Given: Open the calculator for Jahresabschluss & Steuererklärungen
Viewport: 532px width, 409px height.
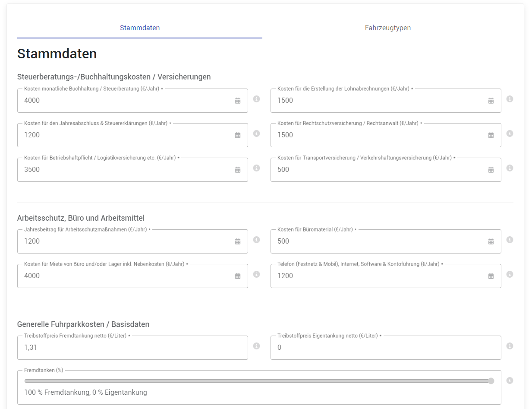Looking at the screenshot, I should click(237, 135).
